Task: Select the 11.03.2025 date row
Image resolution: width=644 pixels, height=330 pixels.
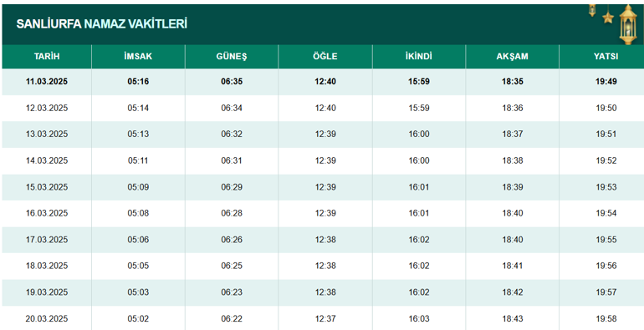Action: [x=323, y=82]
